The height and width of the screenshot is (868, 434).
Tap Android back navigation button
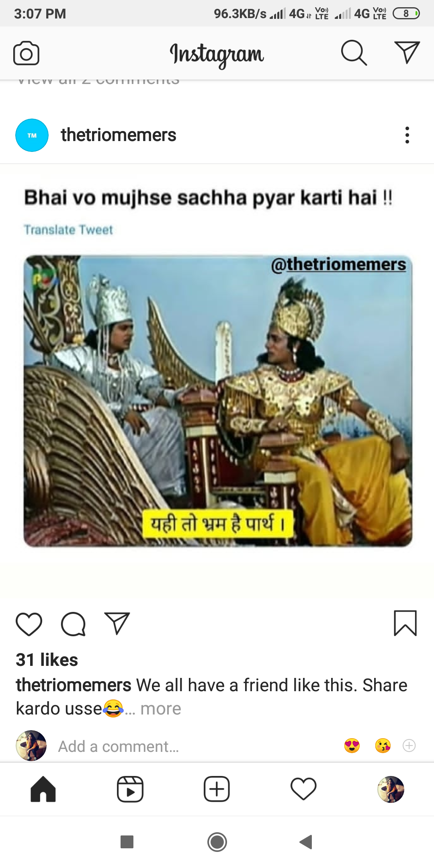point(306,842)
